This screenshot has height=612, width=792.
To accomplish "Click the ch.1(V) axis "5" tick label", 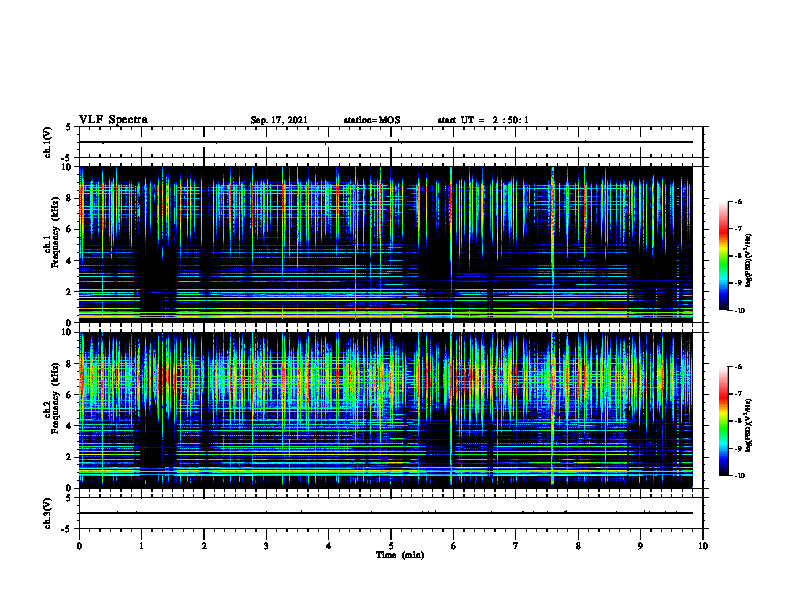I will (x=69, y=127).
